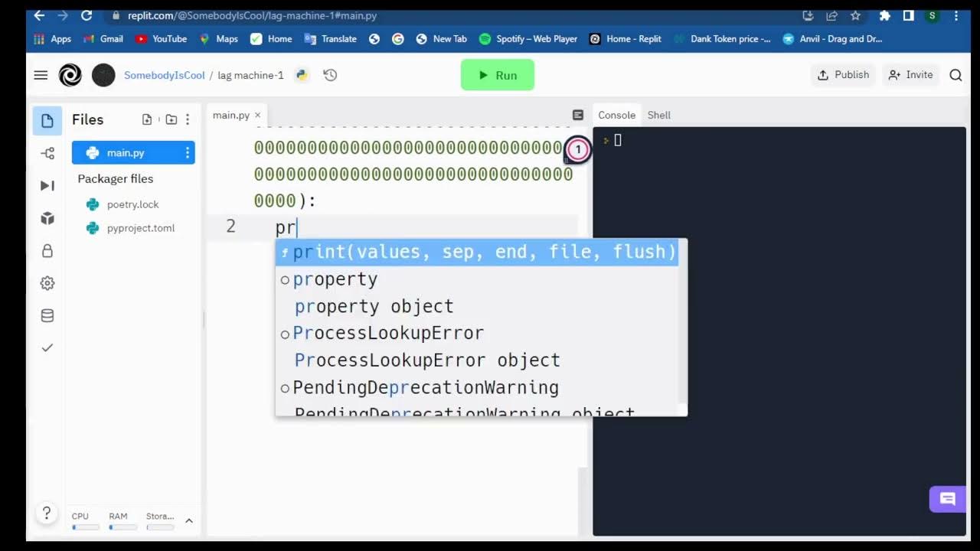Viewport: 980px width, 551px height.
Task: Open Spotify - Web Player bookmark
Action: (x=528, y=39)
